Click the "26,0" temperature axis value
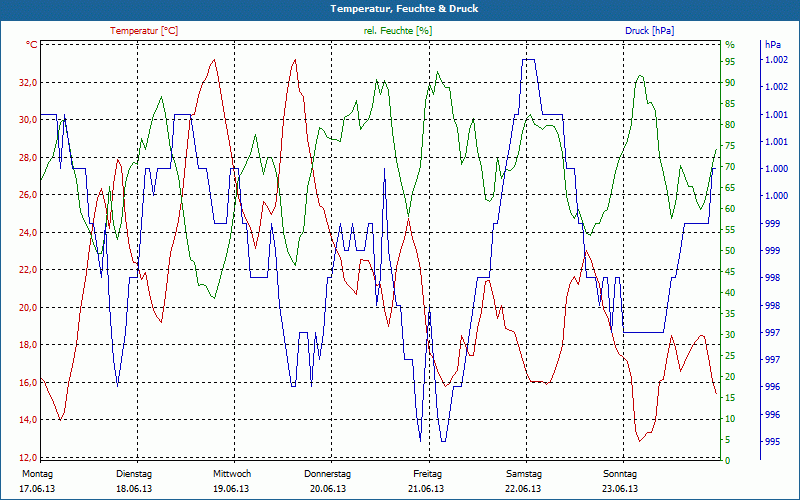This screenshot has height=500, width=800. [x=28, y=195]
